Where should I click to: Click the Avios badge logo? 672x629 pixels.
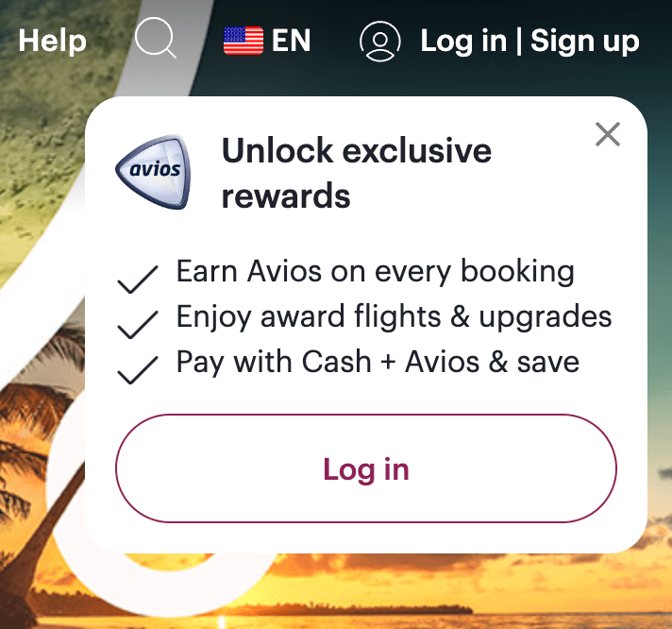[154, 172]
